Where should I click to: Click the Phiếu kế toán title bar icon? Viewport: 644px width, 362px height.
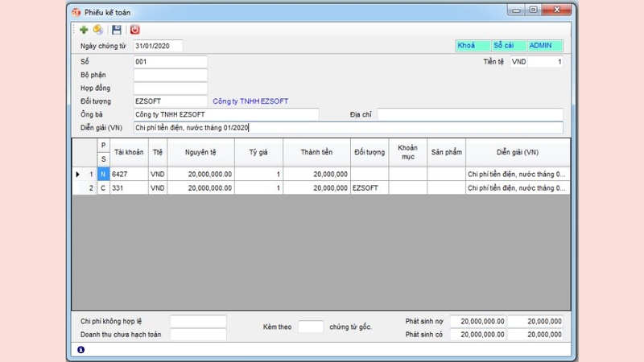[76, 12]
